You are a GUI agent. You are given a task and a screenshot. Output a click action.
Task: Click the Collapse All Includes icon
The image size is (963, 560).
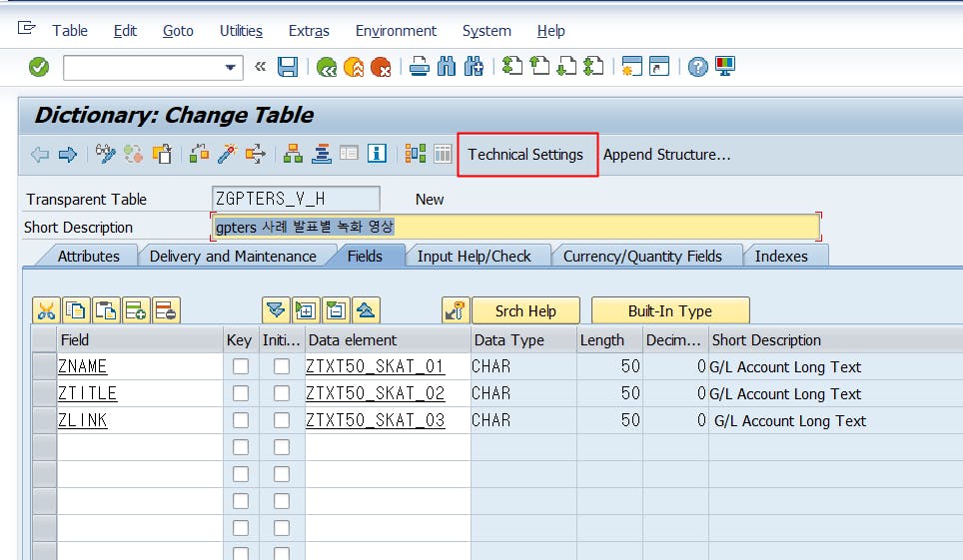pos(366,310)
